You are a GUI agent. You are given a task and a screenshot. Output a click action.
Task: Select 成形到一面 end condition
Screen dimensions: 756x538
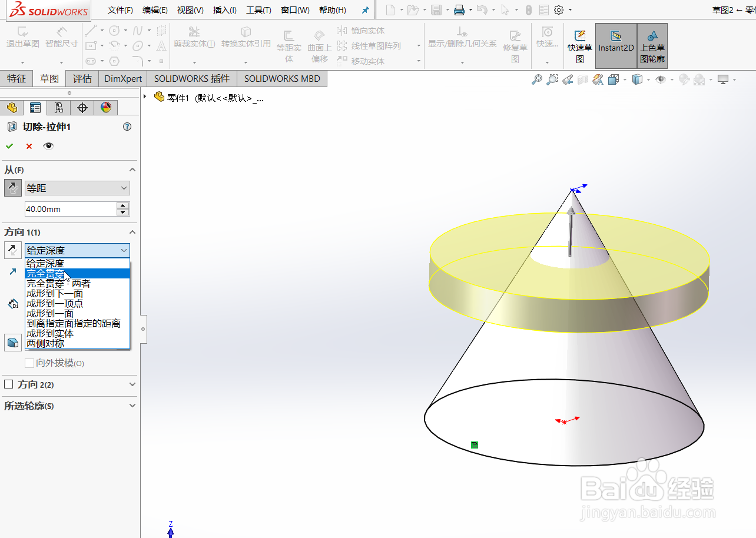tap(77, 314)
